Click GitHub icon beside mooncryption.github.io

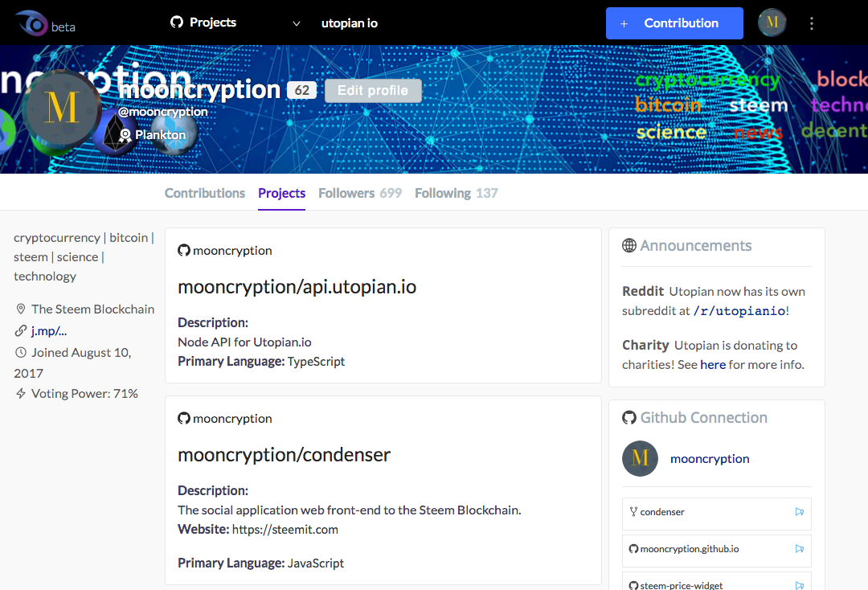click(x=634, y=549)
